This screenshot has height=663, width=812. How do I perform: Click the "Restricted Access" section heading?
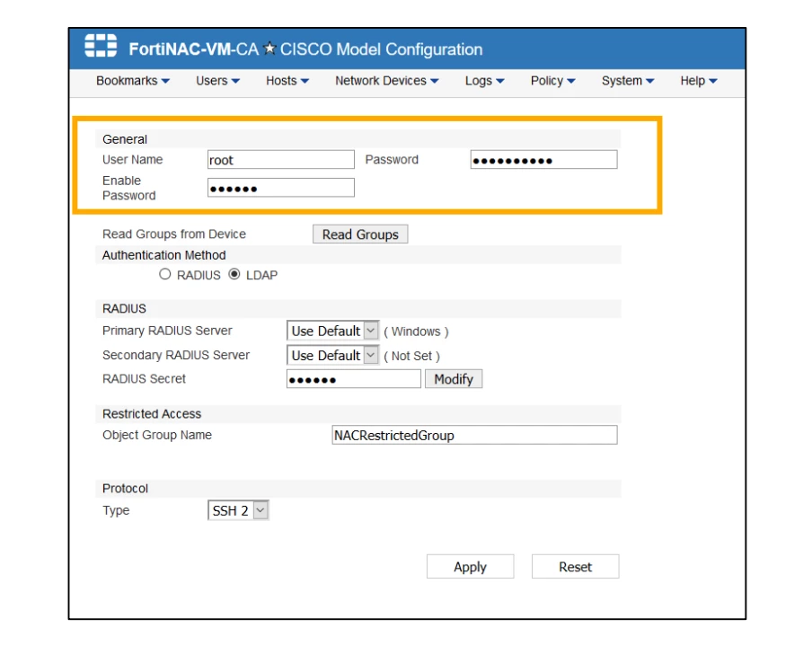point(152,414)
